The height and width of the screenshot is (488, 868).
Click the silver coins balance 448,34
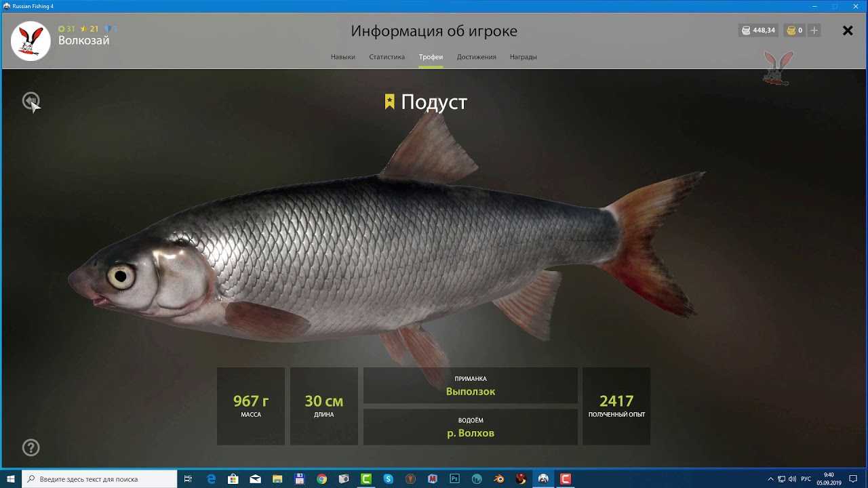click(758, 30)
